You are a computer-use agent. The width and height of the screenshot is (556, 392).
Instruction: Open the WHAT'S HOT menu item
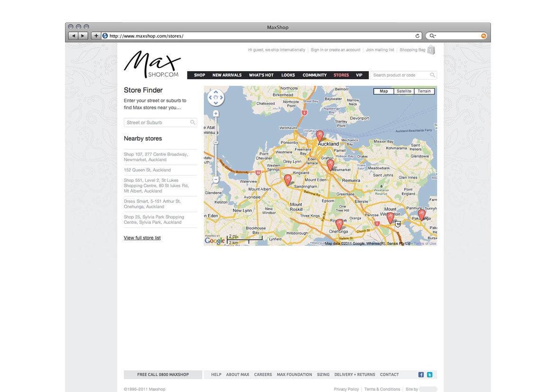261,75
